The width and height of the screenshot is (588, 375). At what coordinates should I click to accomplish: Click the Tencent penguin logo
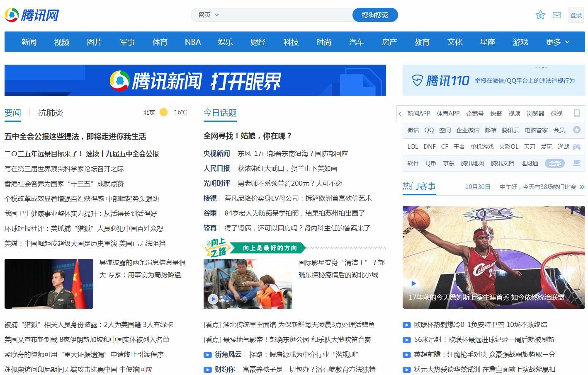[32, 15]
